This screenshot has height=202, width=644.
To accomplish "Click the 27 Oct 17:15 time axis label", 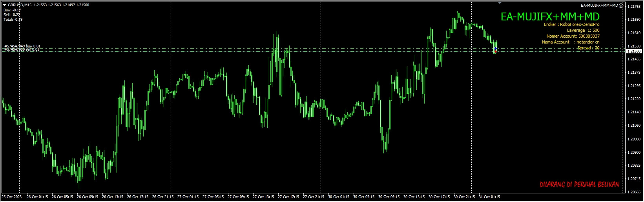I will pos(288,197).
